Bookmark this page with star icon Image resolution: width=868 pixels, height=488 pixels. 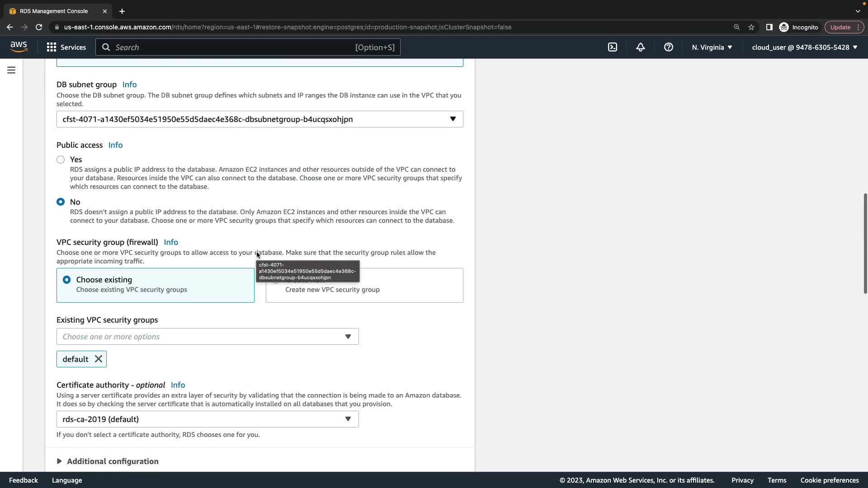751,27
